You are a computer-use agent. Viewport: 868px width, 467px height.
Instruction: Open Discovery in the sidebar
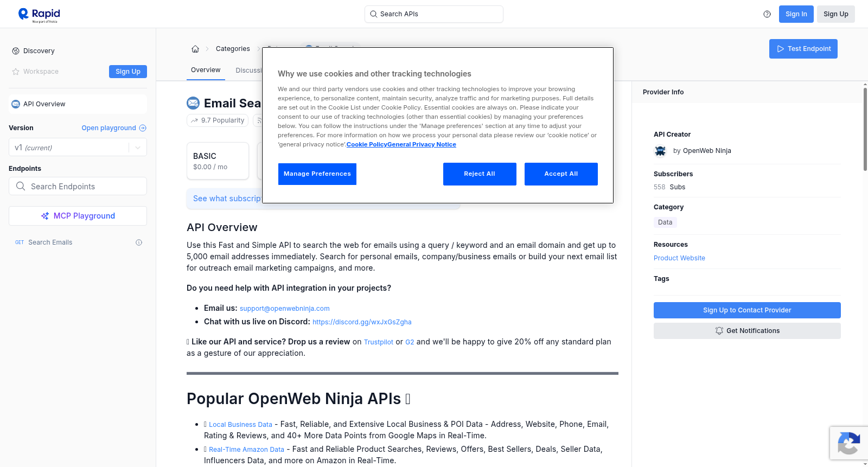(39, 51)
